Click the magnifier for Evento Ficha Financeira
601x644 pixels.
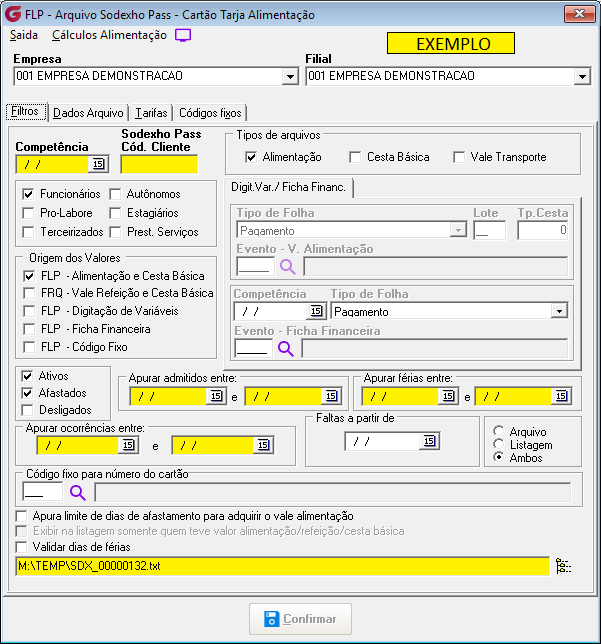[x=286, y=349]
